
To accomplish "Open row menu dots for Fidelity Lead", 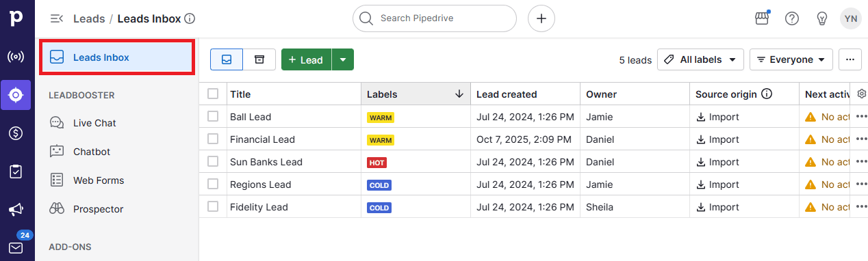I will click(862, 207).
